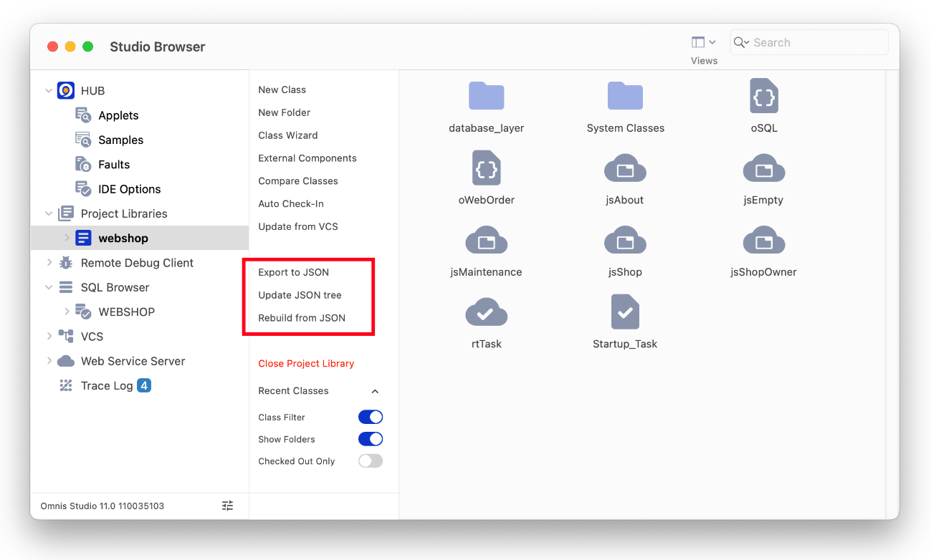
Task: Select the jsEmpty remote form icon
Action: 764,168
